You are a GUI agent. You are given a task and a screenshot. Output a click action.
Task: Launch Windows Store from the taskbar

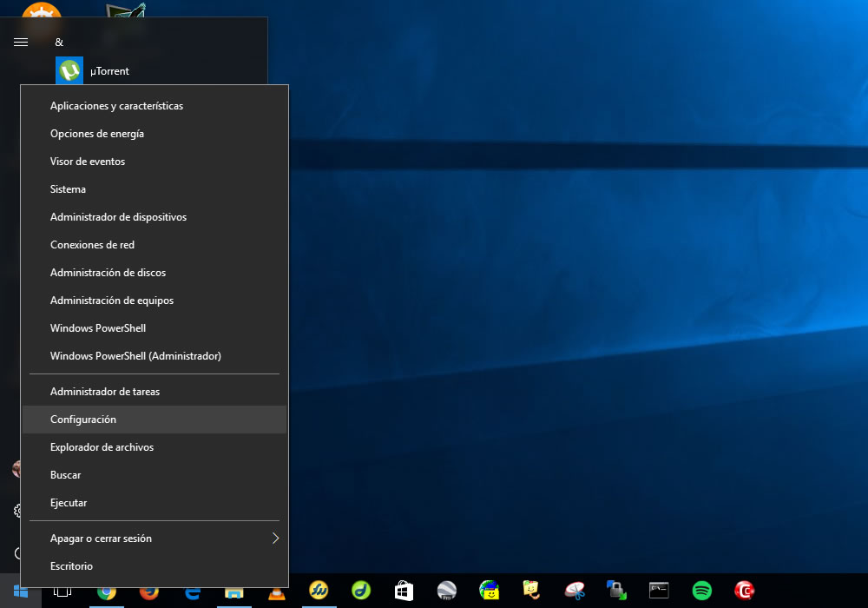404,591
